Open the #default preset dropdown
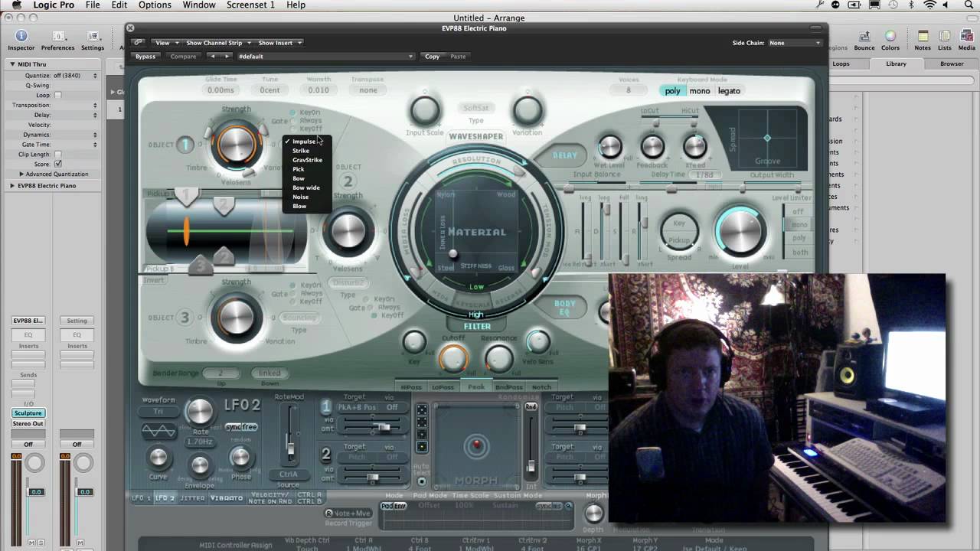The image size is (980, 551). click(x=325, y=56)
